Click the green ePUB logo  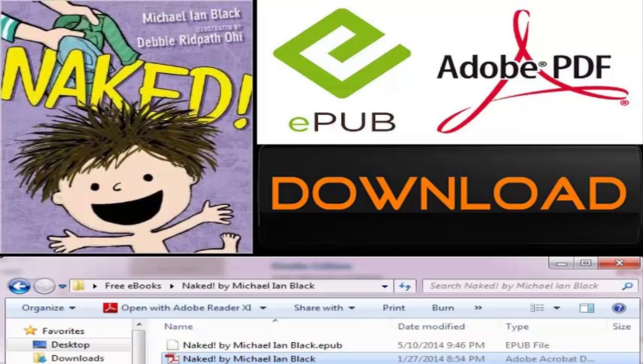(x=341, y=71)
